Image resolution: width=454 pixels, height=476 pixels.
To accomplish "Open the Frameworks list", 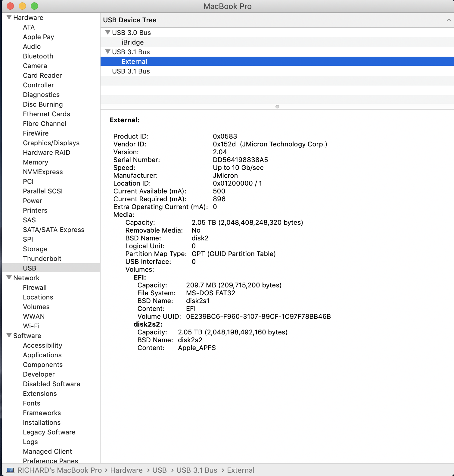I will pyautogui.click(x=42, y=413).
